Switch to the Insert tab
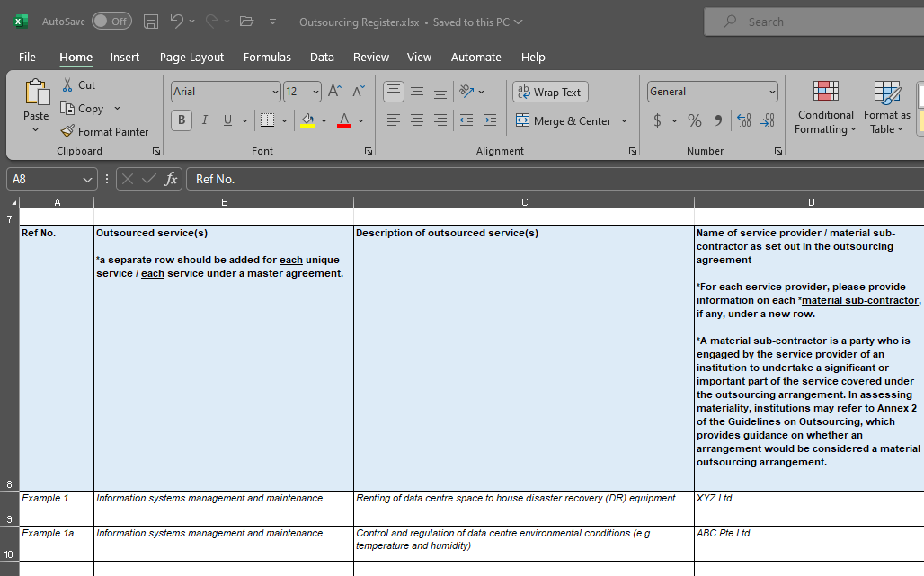924x576 pixels. pos(125,58)
